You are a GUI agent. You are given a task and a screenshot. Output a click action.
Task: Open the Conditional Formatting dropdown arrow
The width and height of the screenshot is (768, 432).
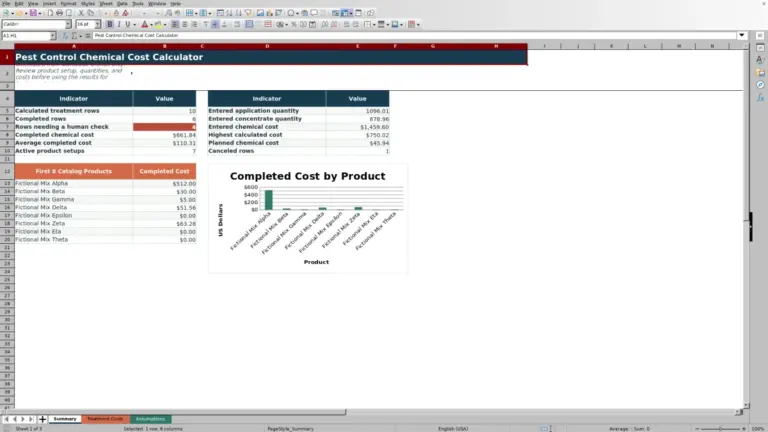pos(418,24)
